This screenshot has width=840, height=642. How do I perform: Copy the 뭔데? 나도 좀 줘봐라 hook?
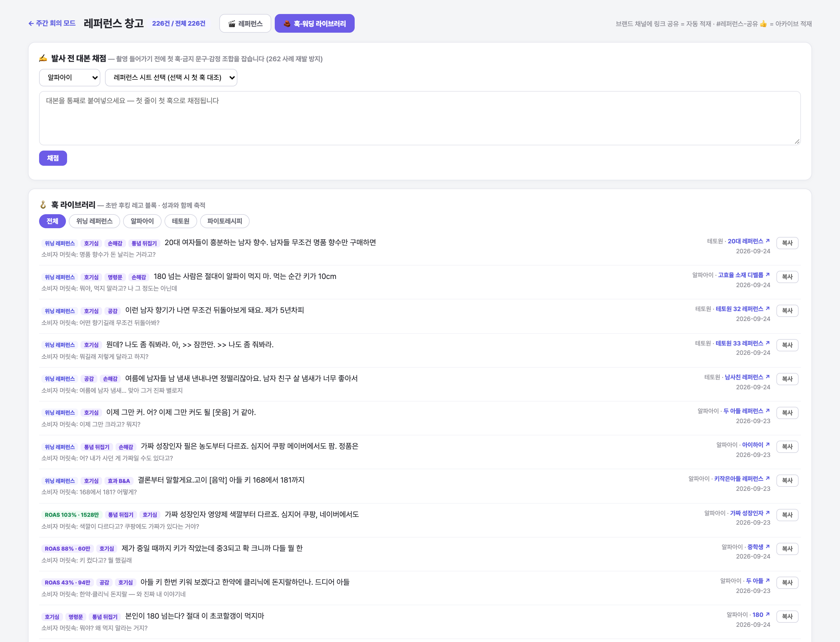787,345
